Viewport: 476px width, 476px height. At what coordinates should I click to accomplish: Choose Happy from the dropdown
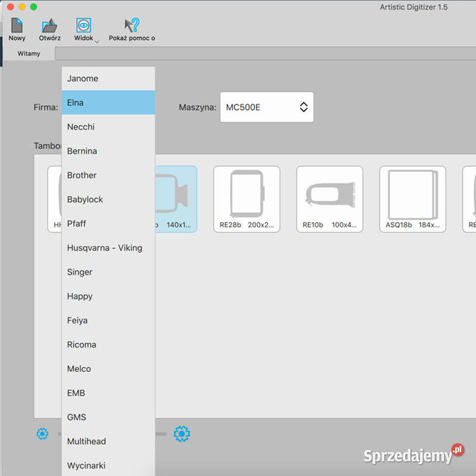[108, 296]
